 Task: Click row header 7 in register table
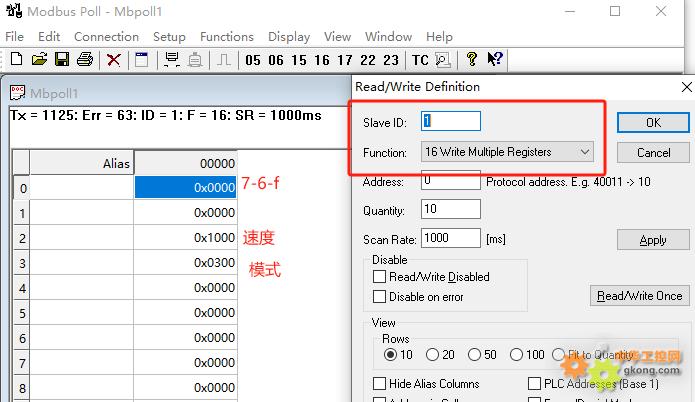pos(22,363)
